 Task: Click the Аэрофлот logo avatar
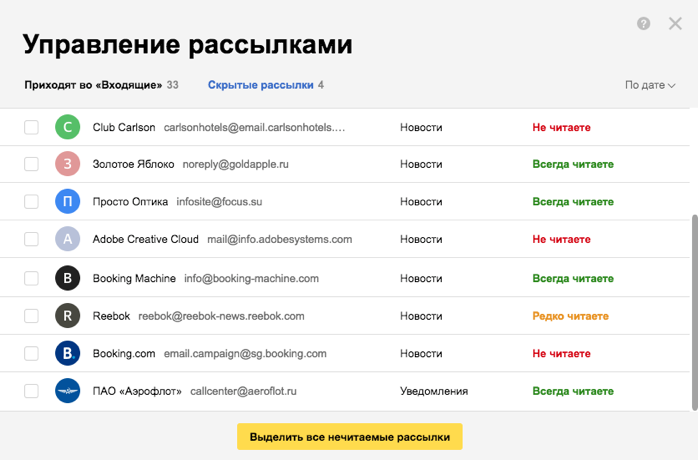coord(68,391)
